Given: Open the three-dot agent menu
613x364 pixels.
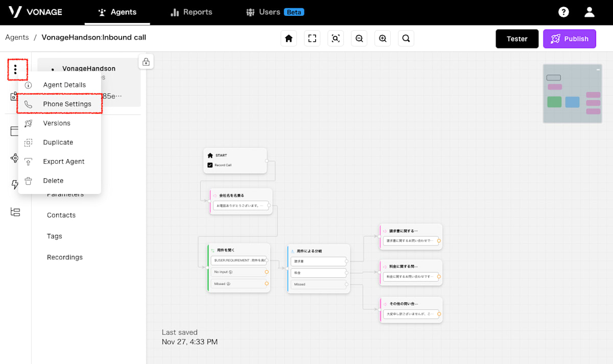Looking at the screenshot, I should pyautogui.click(x=16, y=69).
